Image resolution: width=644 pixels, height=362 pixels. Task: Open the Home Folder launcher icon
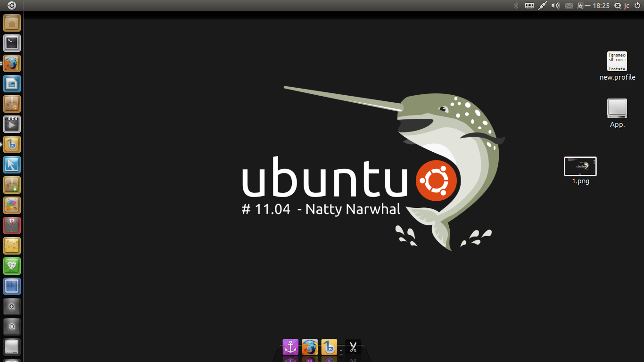point(12,23)
